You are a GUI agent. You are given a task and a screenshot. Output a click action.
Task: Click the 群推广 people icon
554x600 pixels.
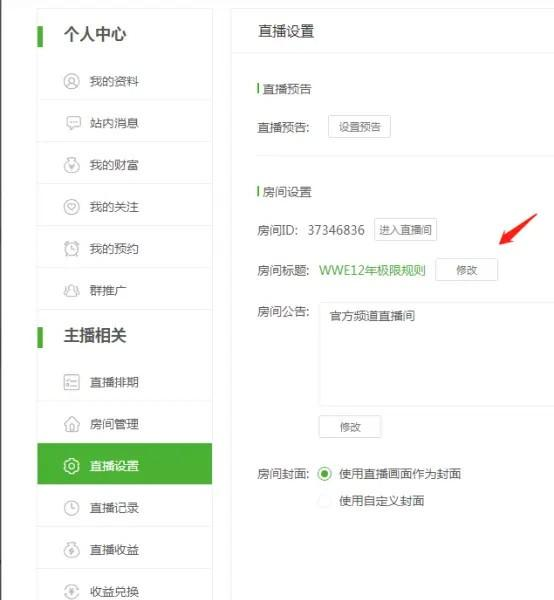(72, 291)
